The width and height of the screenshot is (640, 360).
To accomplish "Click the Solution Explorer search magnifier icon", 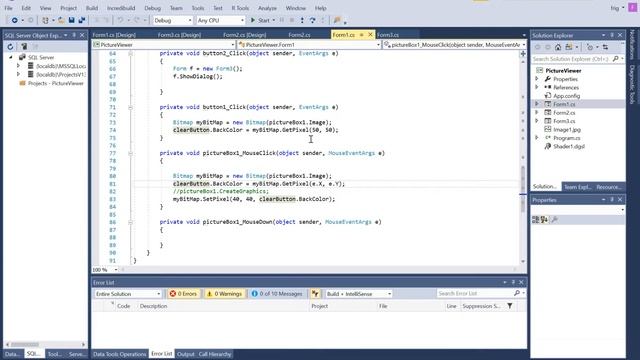I will coord(616,59).
